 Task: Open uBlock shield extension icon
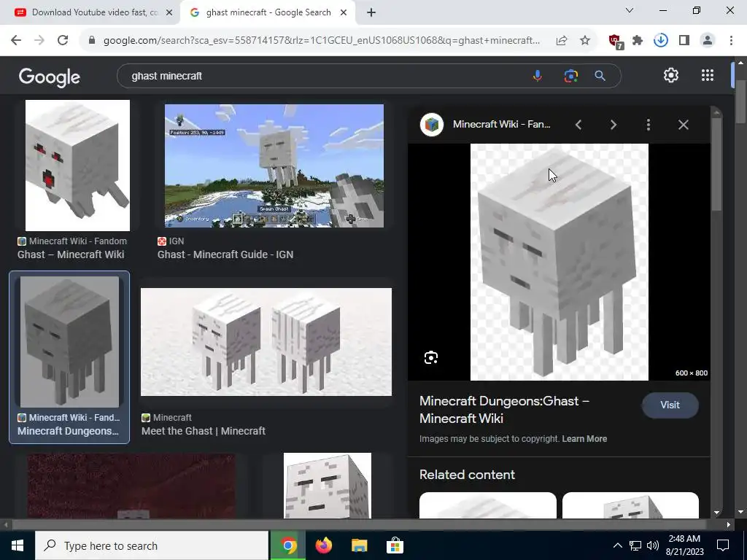tap(616, 41)
